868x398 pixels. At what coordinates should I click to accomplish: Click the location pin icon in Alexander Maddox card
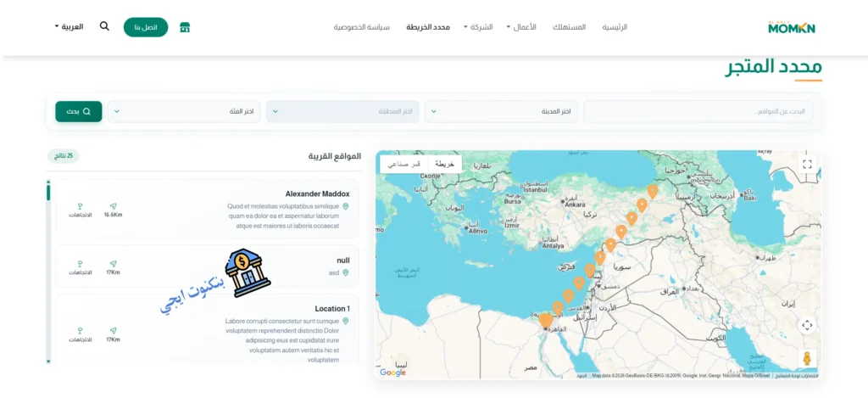click(346, 206)
